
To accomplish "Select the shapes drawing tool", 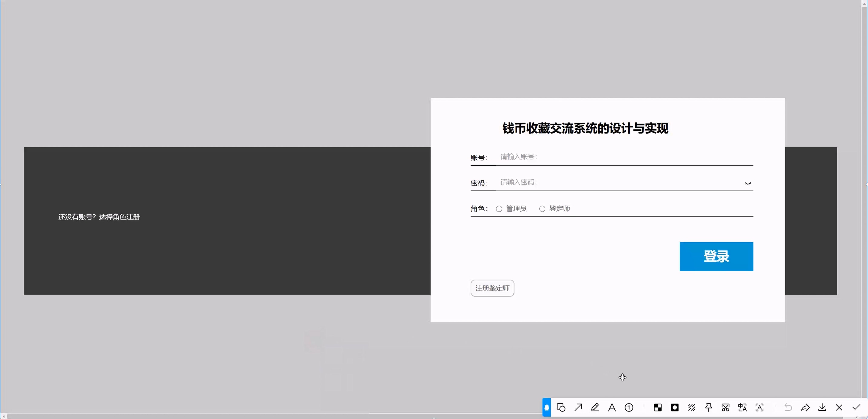I will 561,407.
